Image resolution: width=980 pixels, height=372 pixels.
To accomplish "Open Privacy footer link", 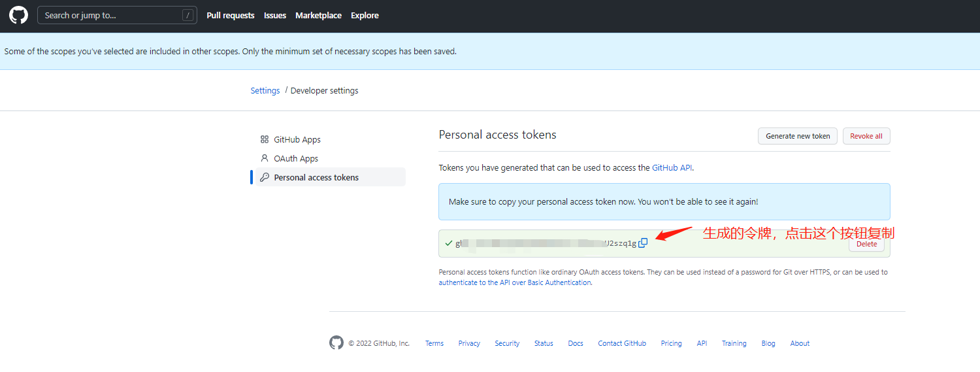I will [x=469, y=343].
